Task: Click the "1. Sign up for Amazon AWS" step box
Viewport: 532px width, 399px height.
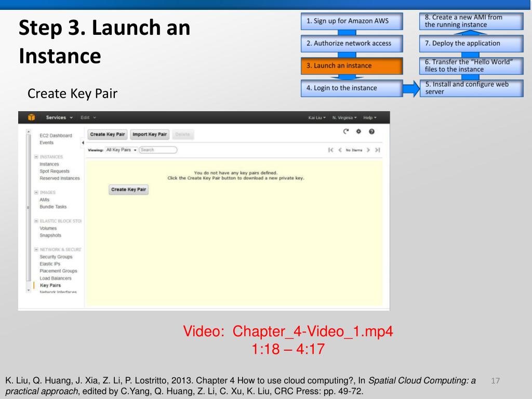Action: (x=352, y=21)
